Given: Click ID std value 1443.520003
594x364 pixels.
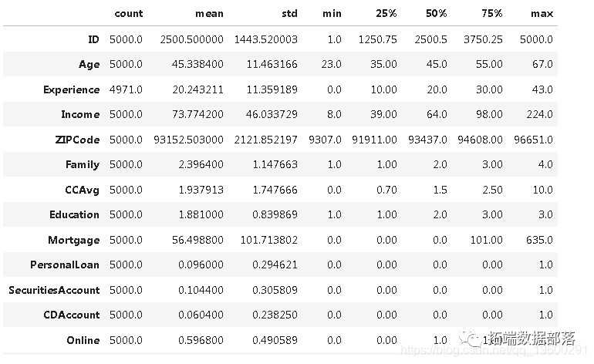Looking at the screenshot, I should 265,39.
